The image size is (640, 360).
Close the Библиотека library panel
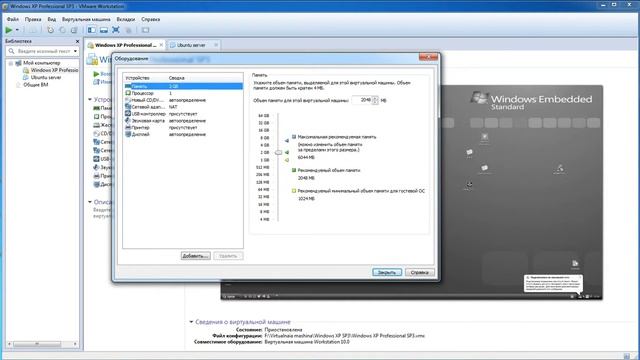(78, 41)
